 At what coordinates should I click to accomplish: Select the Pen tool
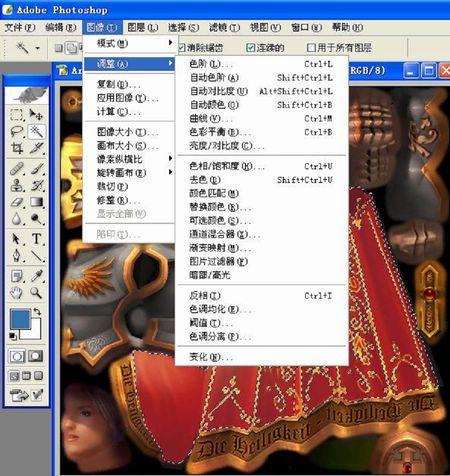pyautogui.click(x=16, y=256)
